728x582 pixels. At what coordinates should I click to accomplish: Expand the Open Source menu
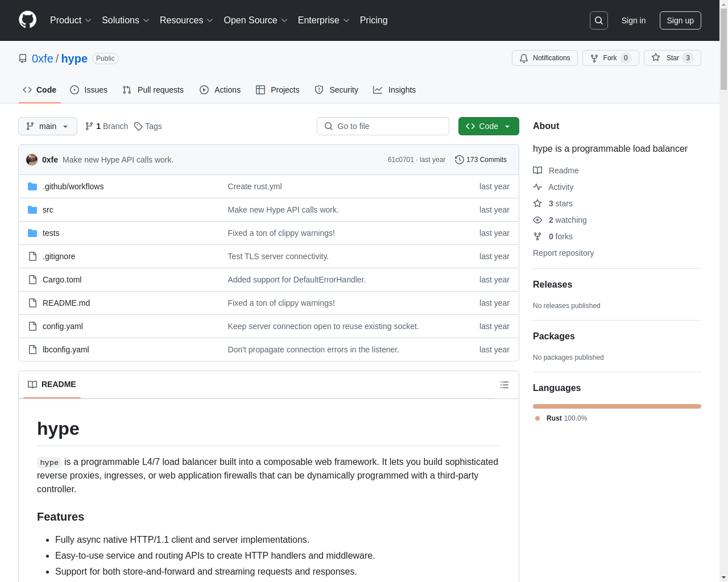pyautogui.click(x=256, y=20)
